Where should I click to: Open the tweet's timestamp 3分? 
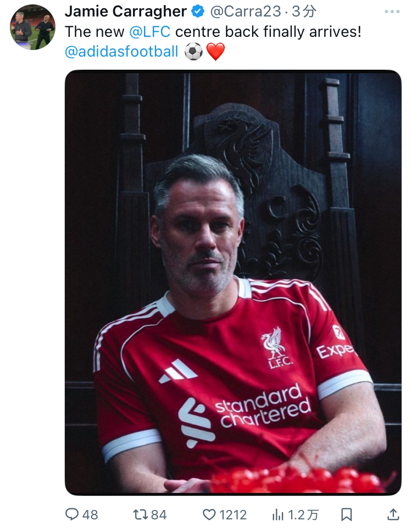tap(304, 12)
